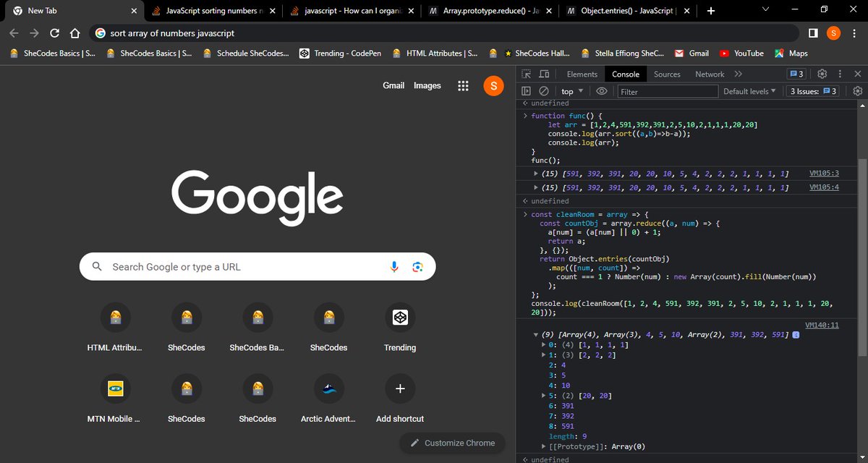Open a new browser tab with plus
Screen dimensions: 868x463
click(x=711, y=11)
